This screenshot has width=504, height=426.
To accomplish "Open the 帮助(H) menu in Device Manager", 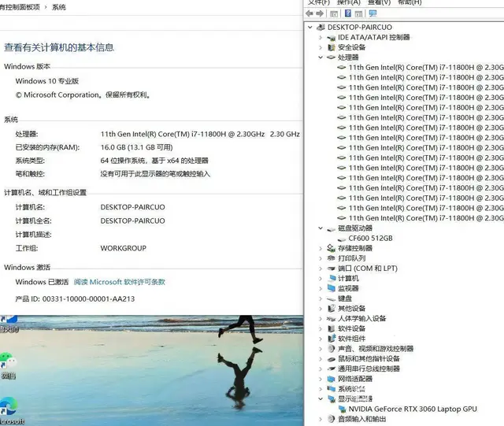I will [x=409, y=2].
